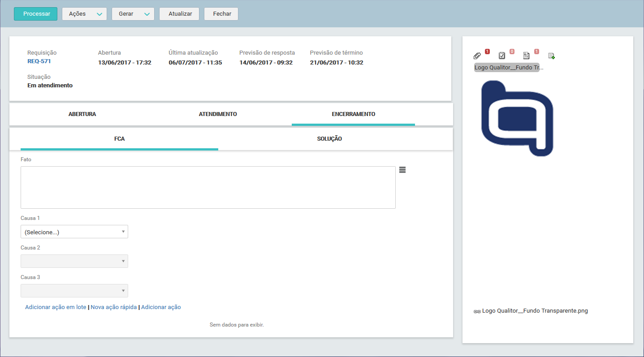Image resolution: width=644 pixels, height=357 pixels.
Task: Click the add document icon with green plus
Action: [x=552, y=56]
